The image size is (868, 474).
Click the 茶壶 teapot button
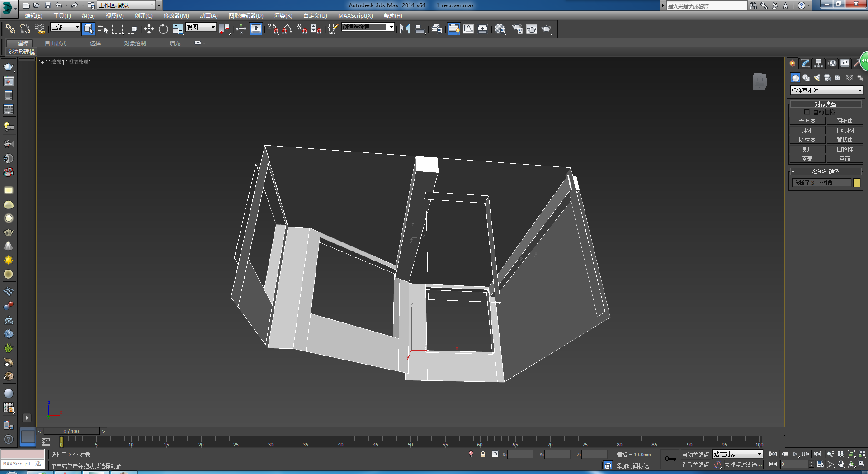click(807, 159)
